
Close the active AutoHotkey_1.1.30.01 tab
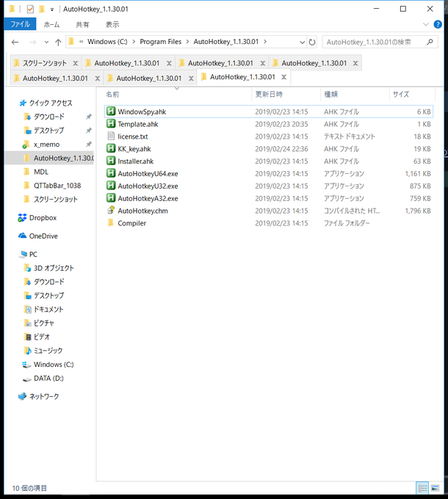click(x=284, y=77)
